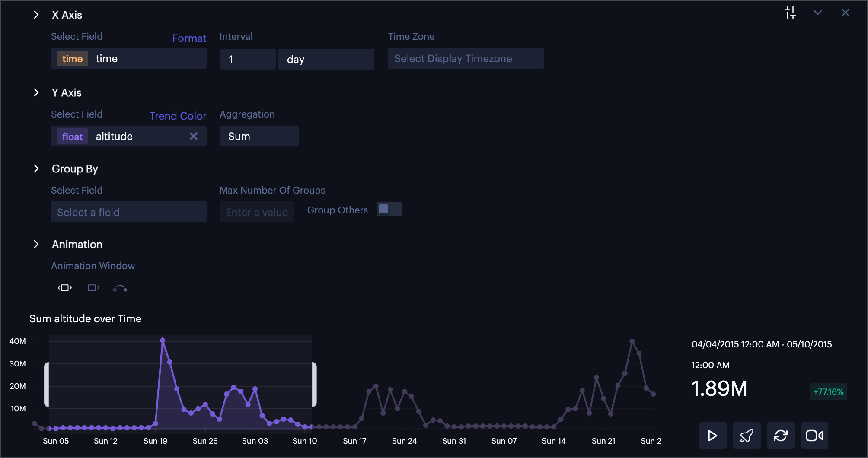Click the video camera export icon
868x458 pixels.
(x=814, y=436)
